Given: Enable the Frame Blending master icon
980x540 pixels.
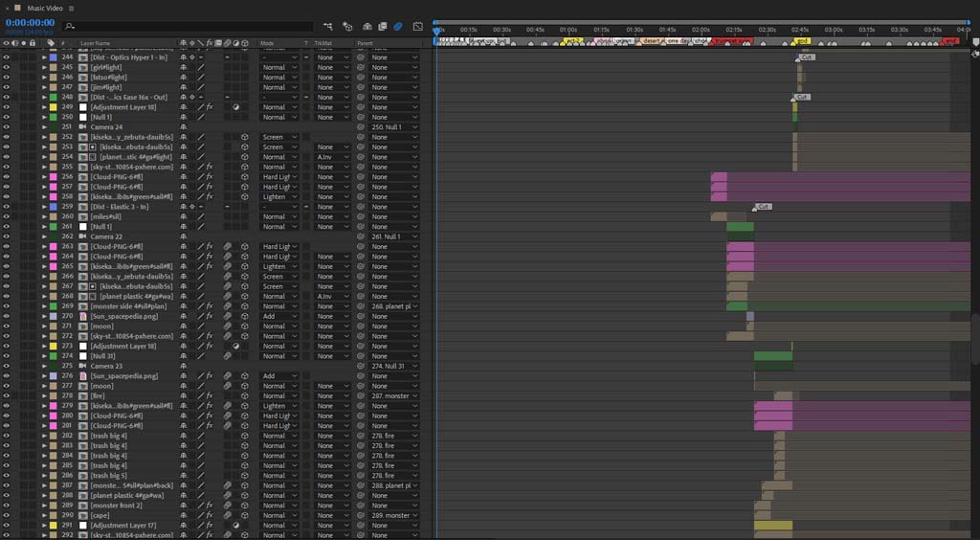Looking at the screenshot, I should click(x=383, y=26).
